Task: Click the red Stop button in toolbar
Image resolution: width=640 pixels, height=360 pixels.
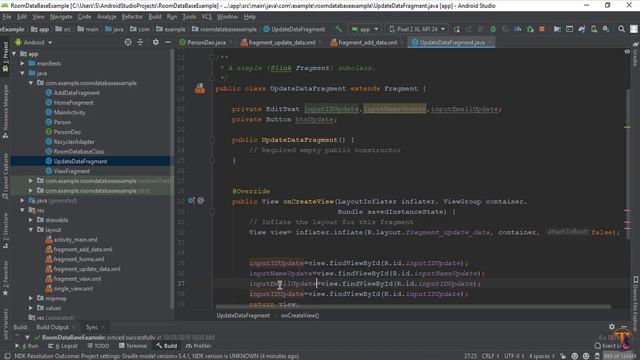Action: click(x=542, y=29)
